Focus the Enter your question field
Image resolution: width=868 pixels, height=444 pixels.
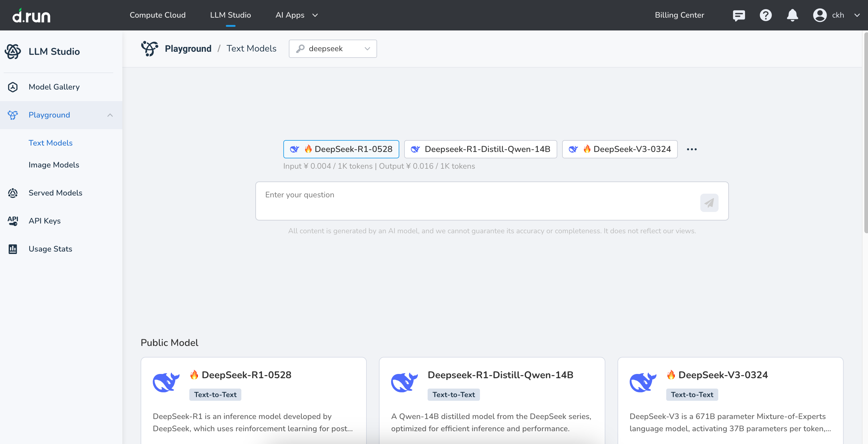point(472,201)
